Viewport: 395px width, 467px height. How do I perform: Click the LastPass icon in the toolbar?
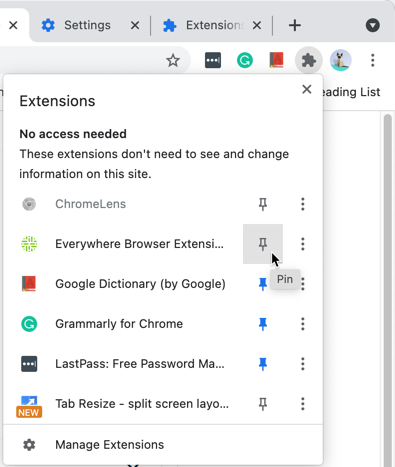(x=213, y=60)
